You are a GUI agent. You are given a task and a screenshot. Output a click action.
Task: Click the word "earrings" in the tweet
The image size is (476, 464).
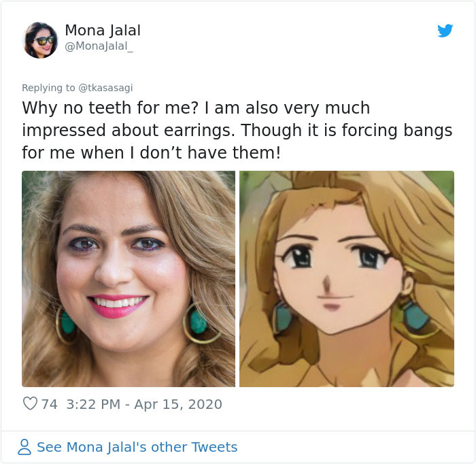point(199,131)
